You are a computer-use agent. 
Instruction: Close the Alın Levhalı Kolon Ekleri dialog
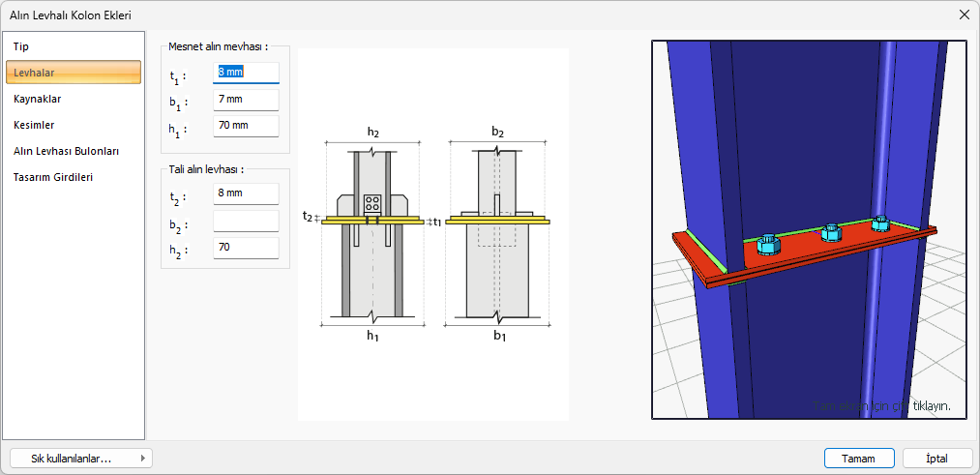click(x=964, y=15)
